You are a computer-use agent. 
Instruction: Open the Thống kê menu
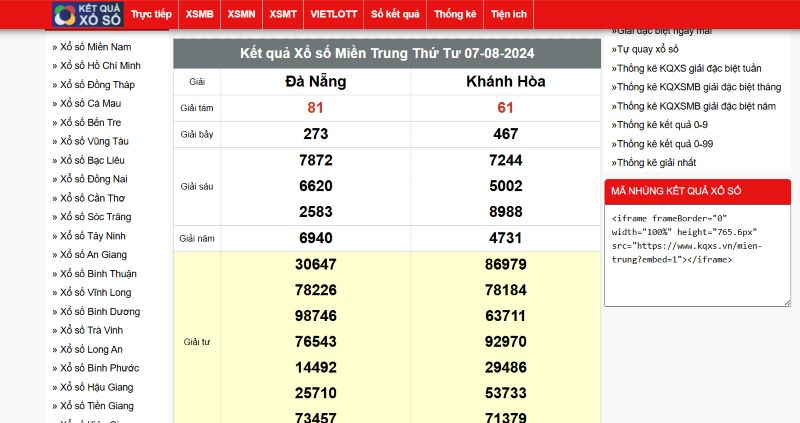(456, 14)
